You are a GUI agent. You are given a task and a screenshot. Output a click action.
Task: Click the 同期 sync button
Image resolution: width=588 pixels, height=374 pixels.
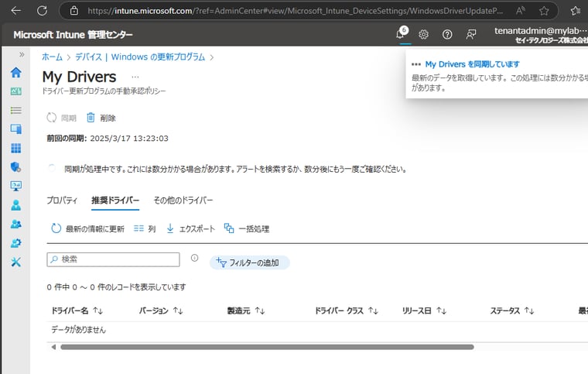[61, 118]
